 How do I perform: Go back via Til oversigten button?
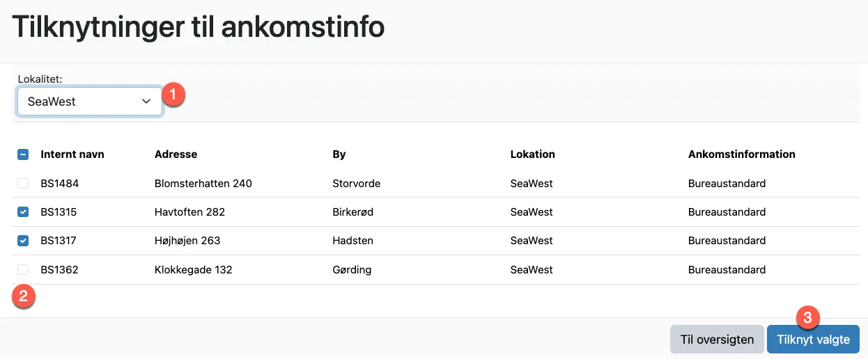coord(717,340)
